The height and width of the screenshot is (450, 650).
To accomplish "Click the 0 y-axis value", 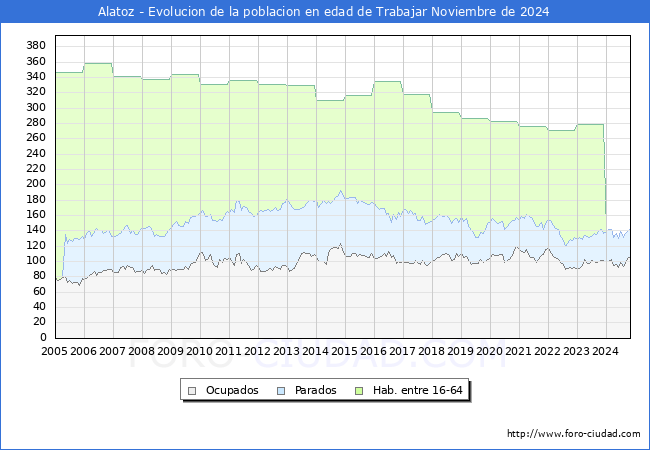I will [x=43, y=337].
